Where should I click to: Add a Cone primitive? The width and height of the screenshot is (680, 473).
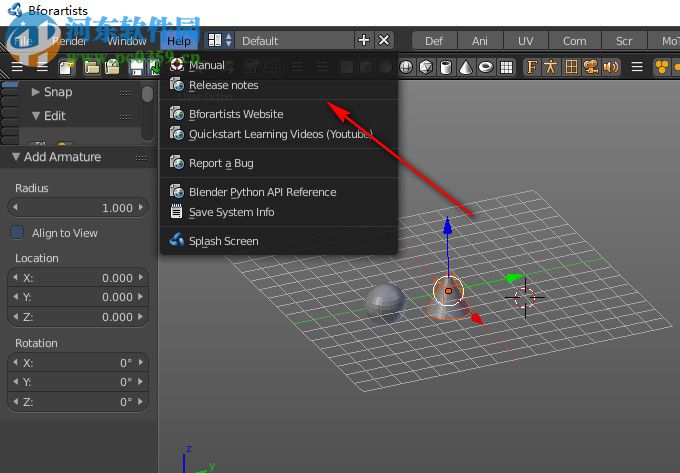466,67
